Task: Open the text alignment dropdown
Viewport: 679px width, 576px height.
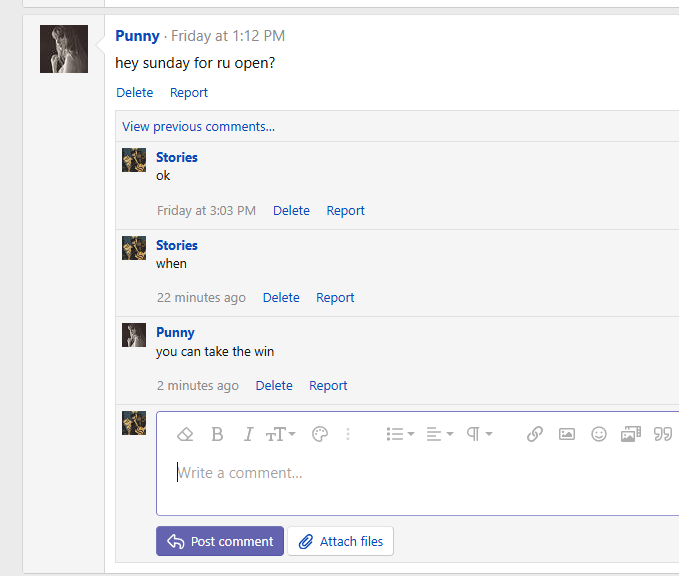Action: (439, 434)
